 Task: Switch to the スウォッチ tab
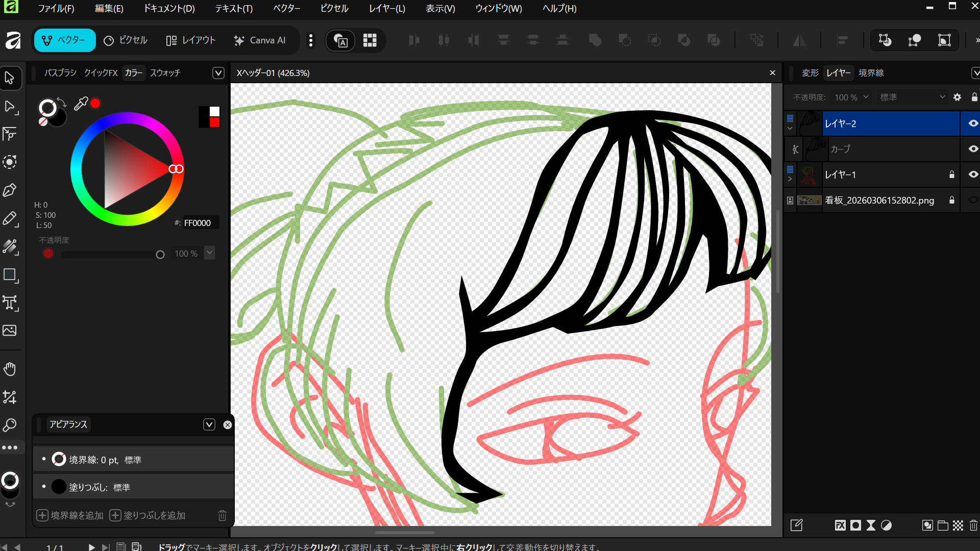tap(165, 73)
